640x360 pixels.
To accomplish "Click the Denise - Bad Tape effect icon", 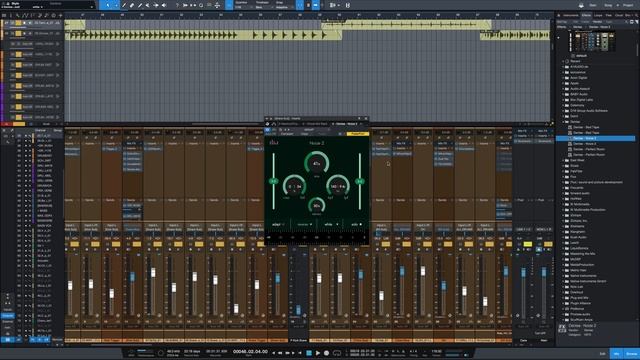I will point(570,127).
